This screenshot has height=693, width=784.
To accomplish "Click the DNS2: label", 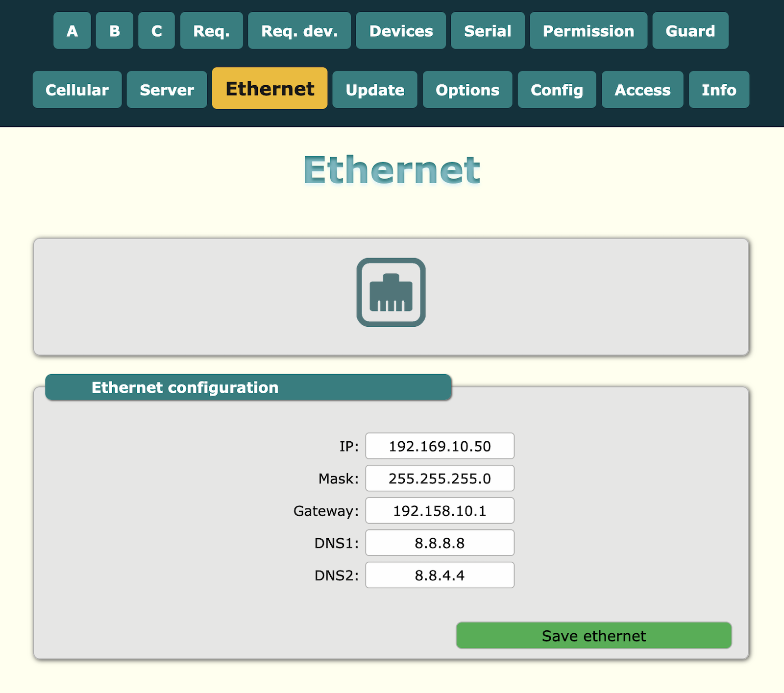I will click(337, 575).
